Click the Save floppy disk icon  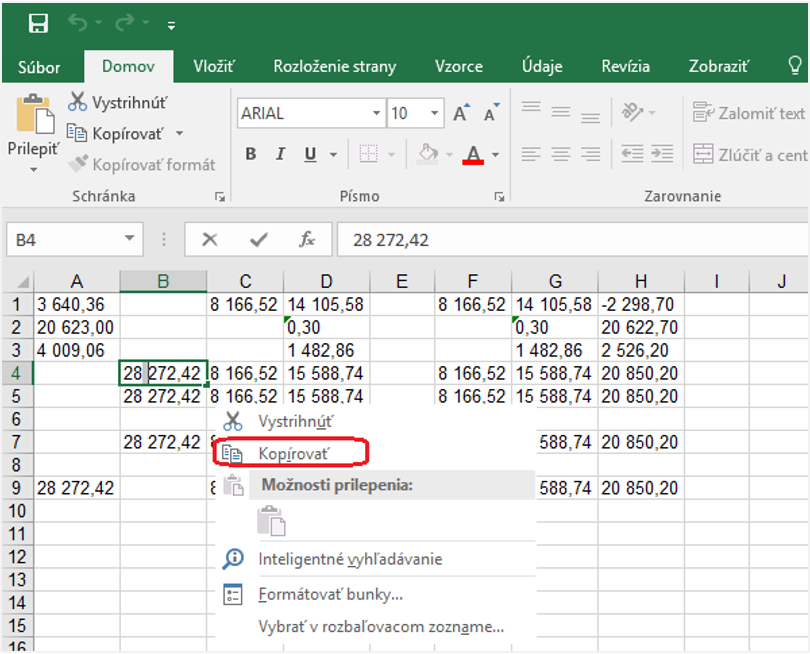(38, 24)
